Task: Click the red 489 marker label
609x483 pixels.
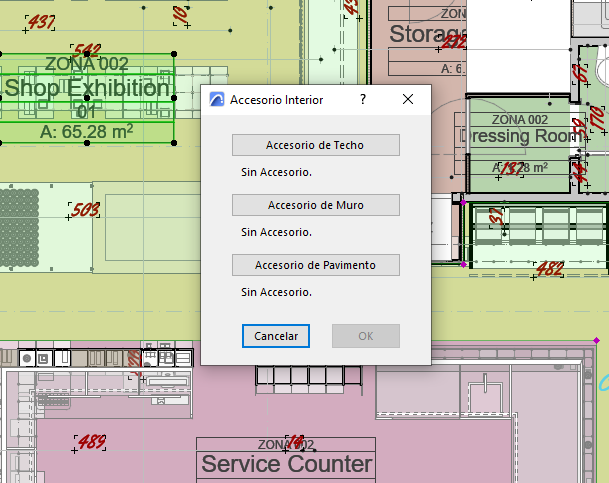Action: click(x=92, y=442)
